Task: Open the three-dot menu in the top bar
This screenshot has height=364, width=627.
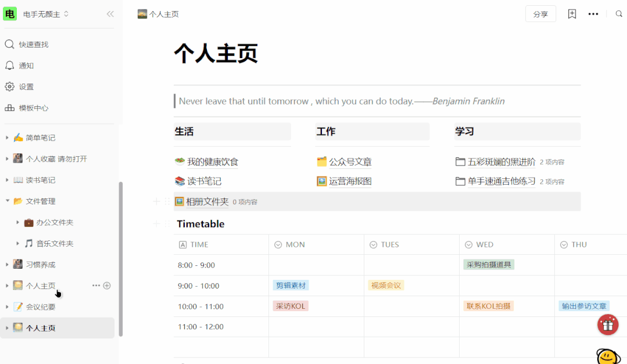Action: [593, 13]
